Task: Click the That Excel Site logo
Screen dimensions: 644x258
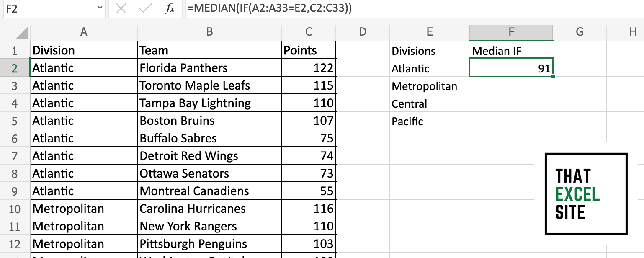Action: pos(586,193)
